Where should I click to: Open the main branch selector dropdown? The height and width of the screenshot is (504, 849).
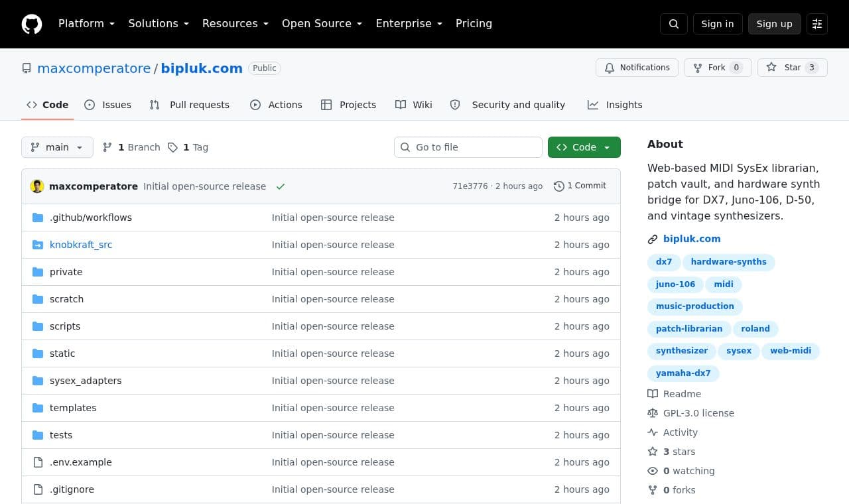[57, 147]
